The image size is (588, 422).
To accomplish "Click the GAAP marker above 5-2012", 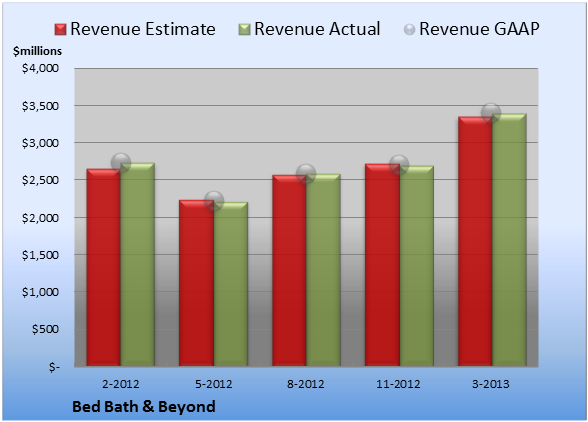I will click(x=214, y=201).
